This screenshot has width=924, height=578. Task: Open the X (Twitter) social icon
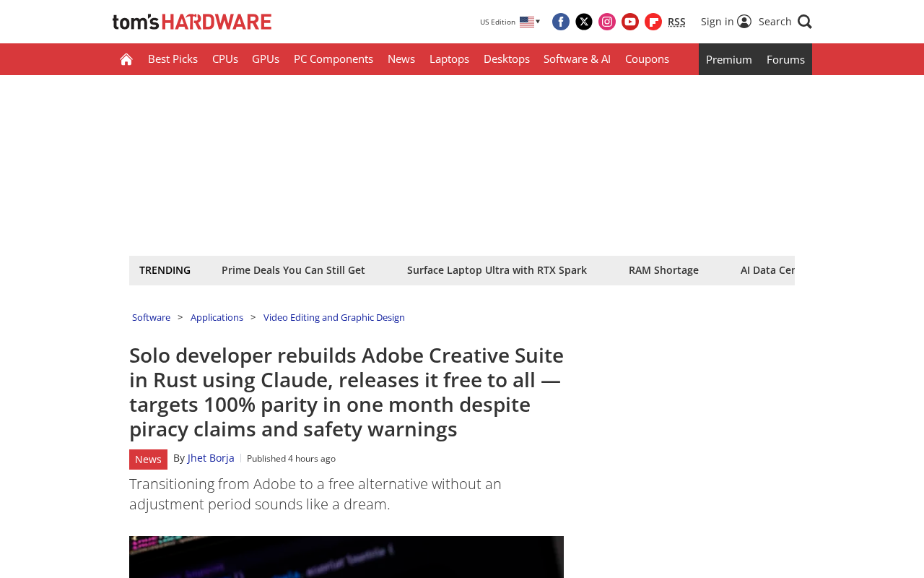click(584, 22)
